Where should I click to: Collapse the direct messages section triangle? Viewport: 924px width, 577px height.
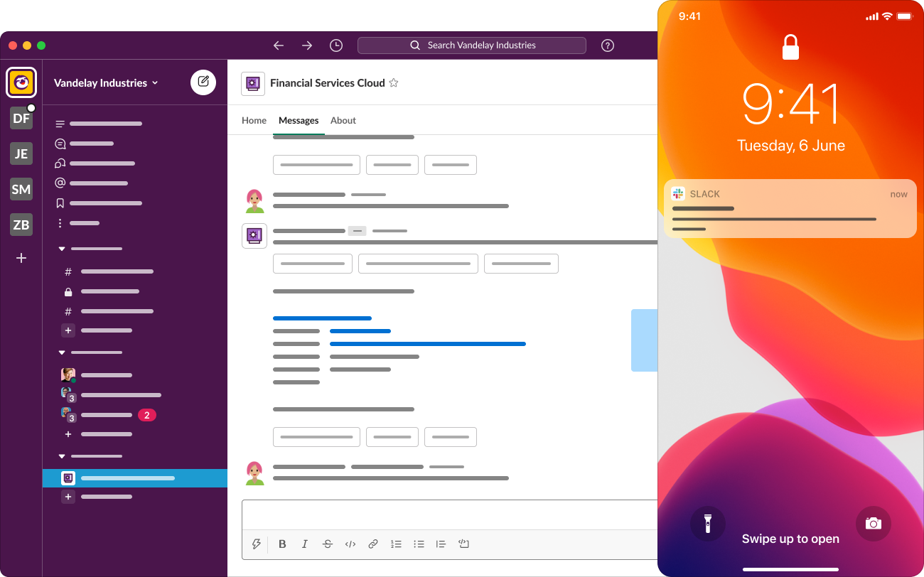pyautogui.click(x=62, y=352)
